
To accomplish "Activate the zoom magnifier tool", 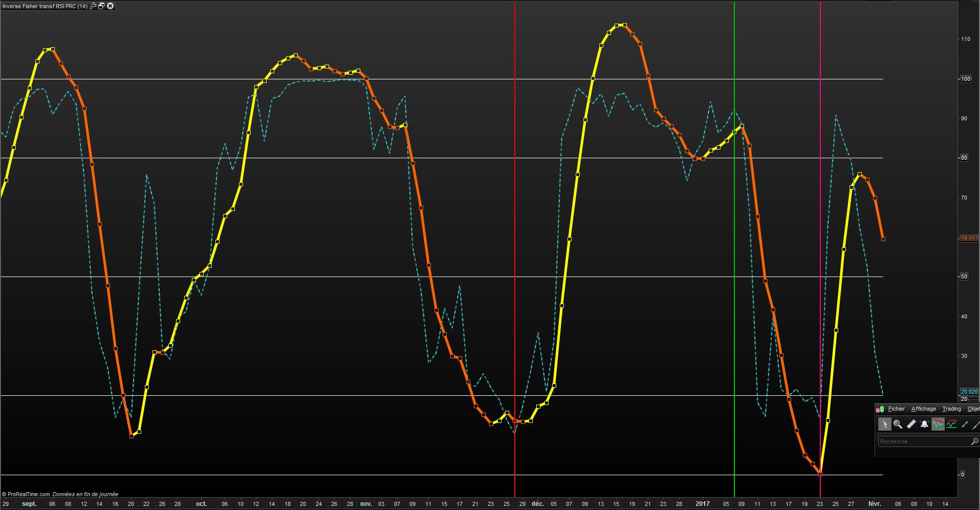I will pos(898,424).
